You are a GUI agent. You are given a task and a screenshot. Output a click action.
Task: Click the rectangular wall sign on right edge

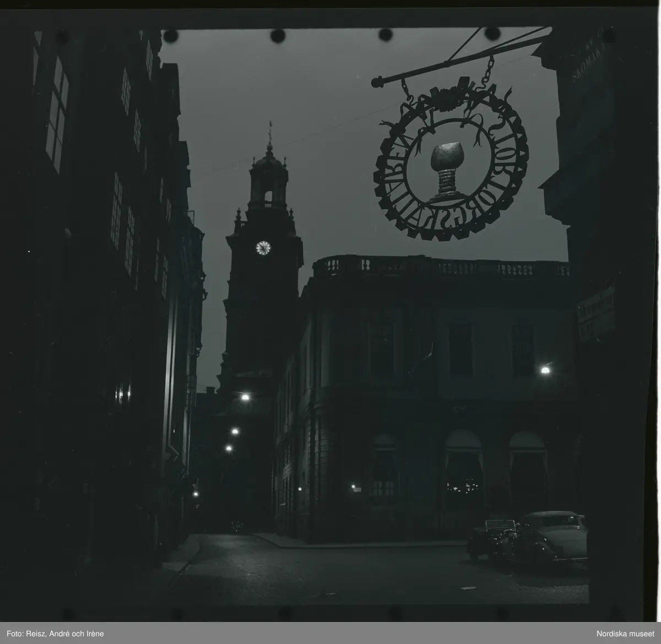[x=595, y=313]
